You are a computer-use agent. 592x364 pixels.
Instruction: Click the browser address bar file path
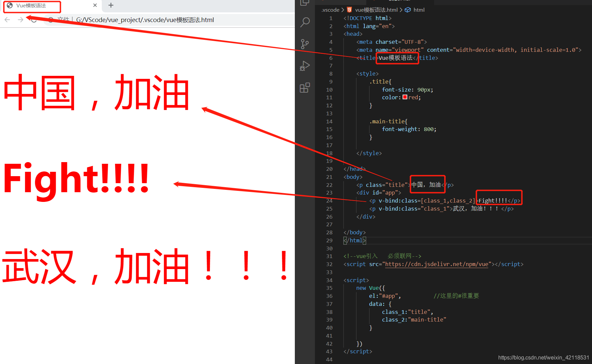(x=145, y=20)
